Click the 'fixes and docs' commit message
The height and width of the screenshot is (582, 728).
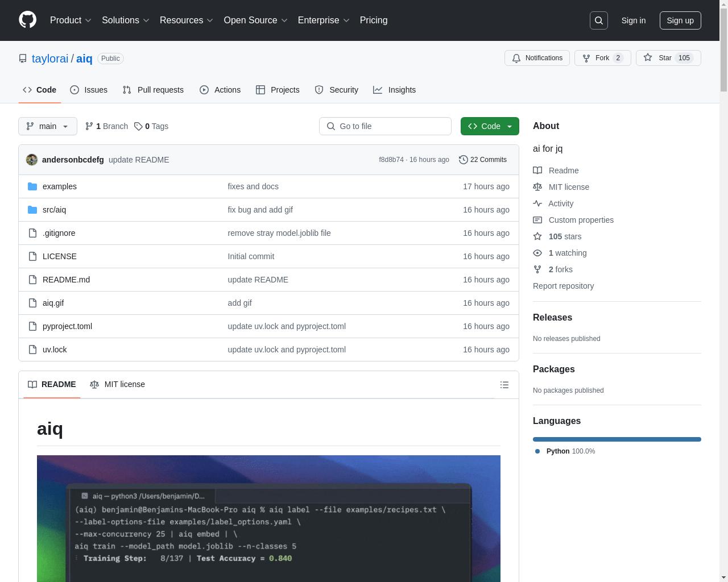(253, 186)
